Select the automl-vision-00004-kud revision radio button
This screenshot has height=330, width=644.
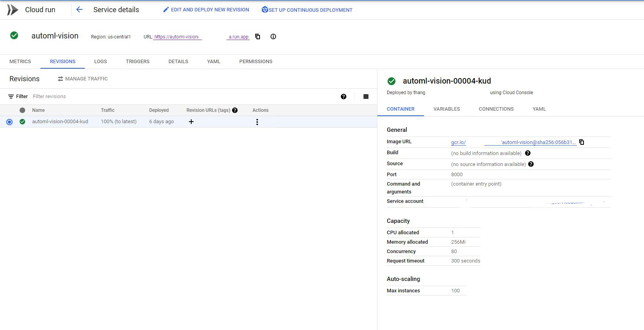point(9,122)
